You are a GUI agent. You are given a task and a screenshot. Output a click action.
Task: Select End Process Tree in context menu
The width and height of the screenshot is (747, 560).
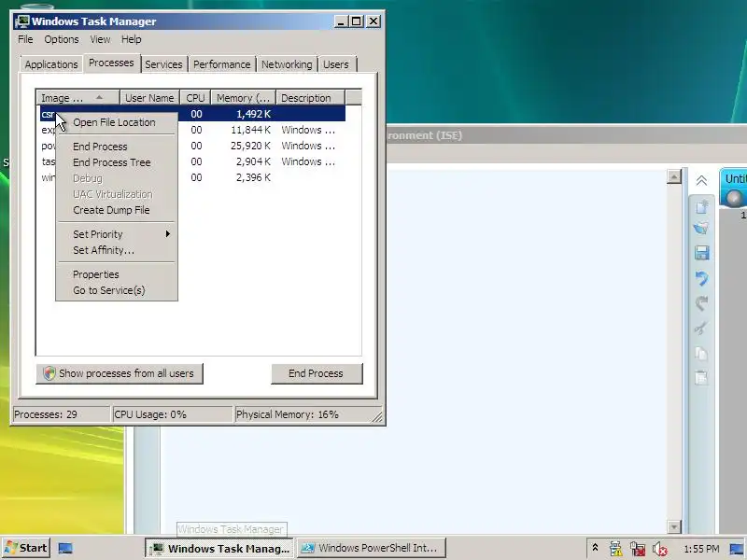(x=111, y=162)
